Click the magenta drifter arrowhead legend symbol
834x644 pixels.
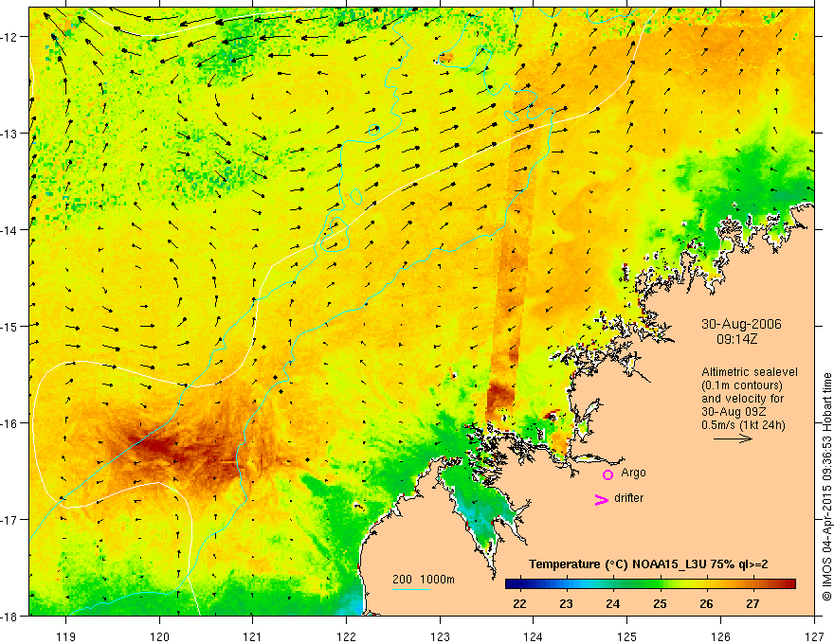coord(602,499)
